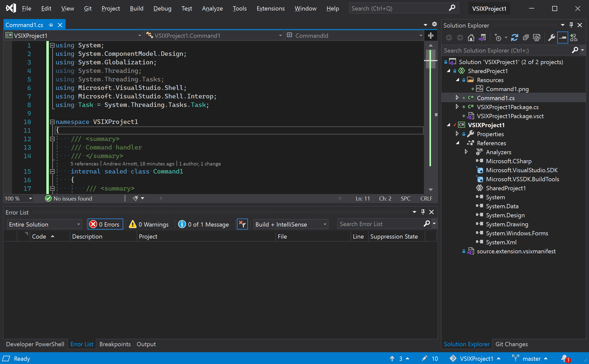Click the Git Changes tab icon
The height and width of the screenshot is (364, 589).
pos(512,344)
